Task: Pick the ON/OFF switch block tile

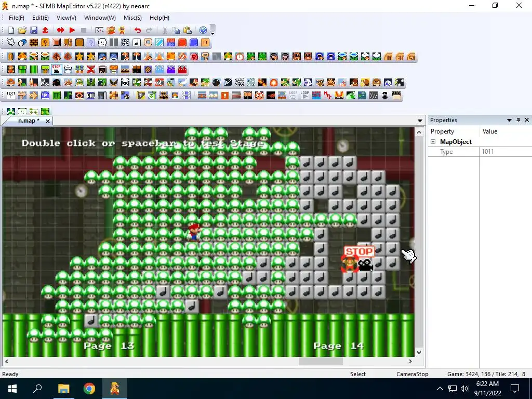Action: click(x=170, y=43)
